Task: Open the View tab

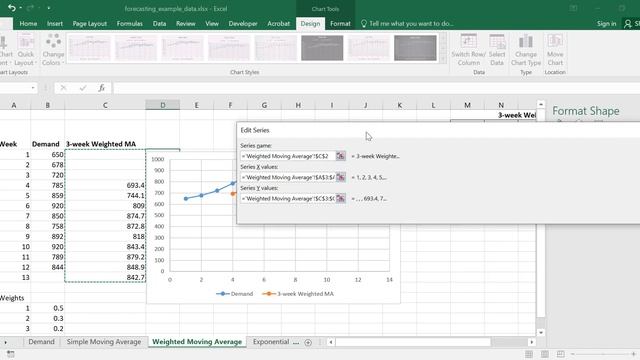Action: pos(212,24)
